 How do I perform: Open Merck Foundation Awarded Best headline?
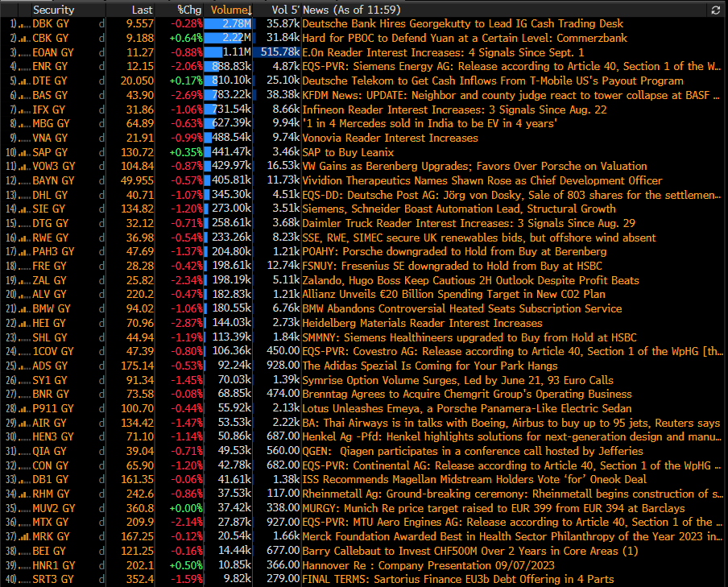click(x=512, y=537)
